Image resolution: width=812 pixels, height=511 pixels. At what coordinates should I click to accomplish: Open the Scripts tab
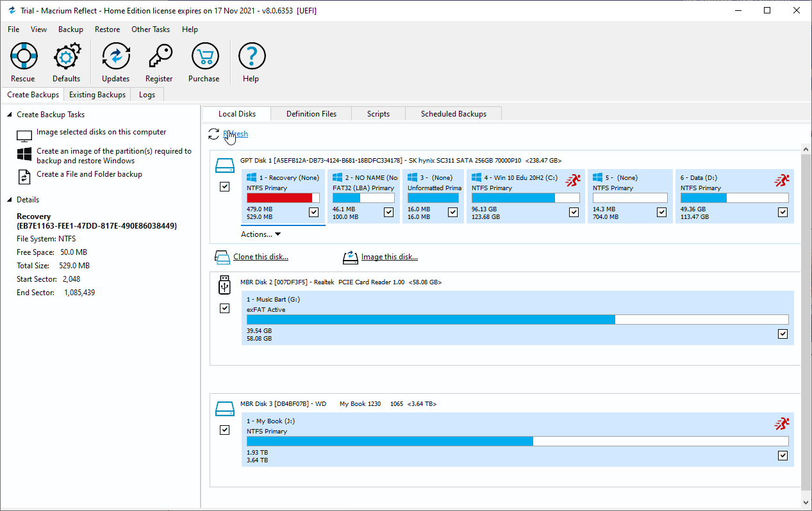click(379, 114)
